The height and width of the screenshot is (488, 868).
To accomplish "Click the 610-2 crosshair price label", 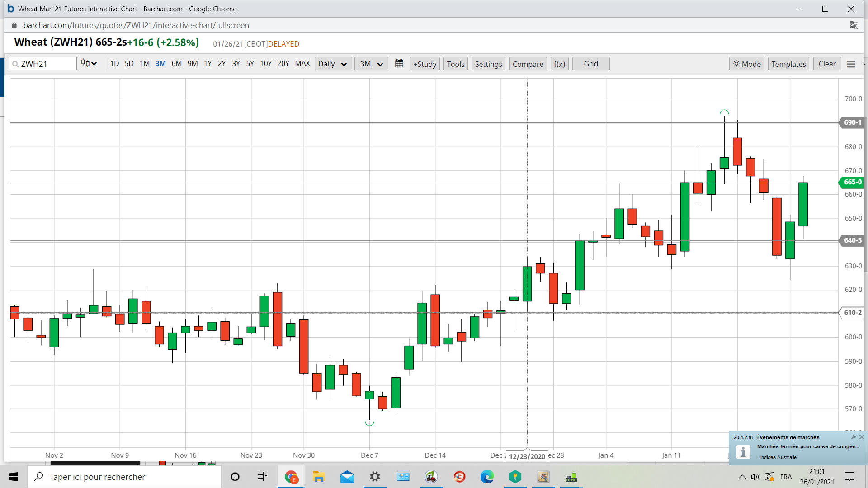I will [x=852, y=313].
